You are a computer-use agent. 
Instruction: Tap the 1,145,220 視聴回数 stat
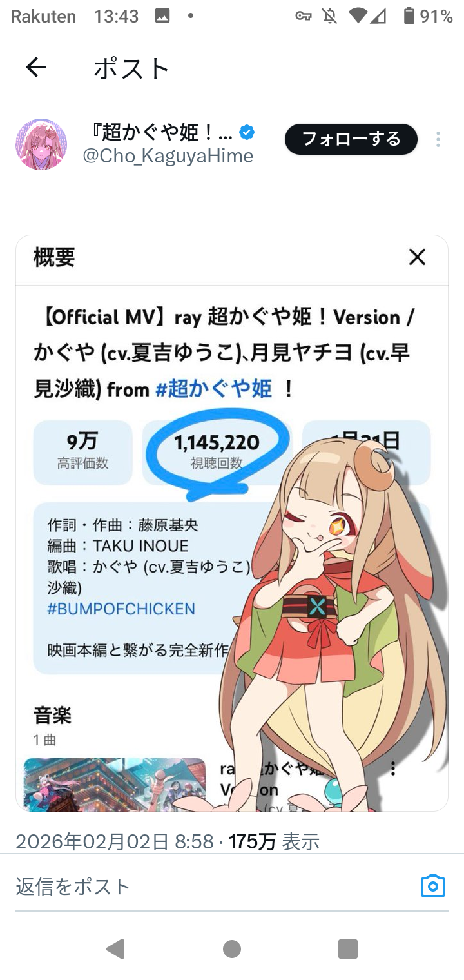[217, 451]
